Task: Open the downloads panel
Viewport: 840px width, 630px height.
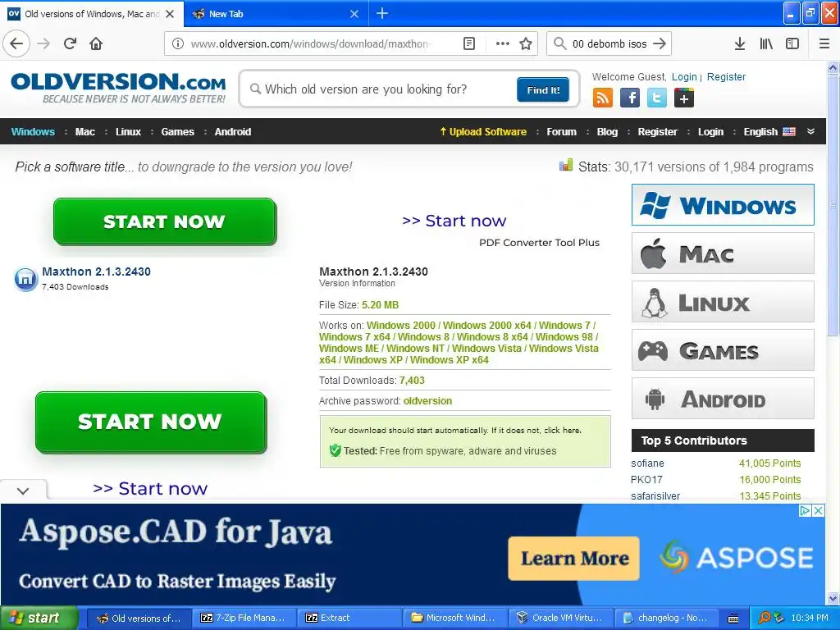Action: tap(740, 43)
